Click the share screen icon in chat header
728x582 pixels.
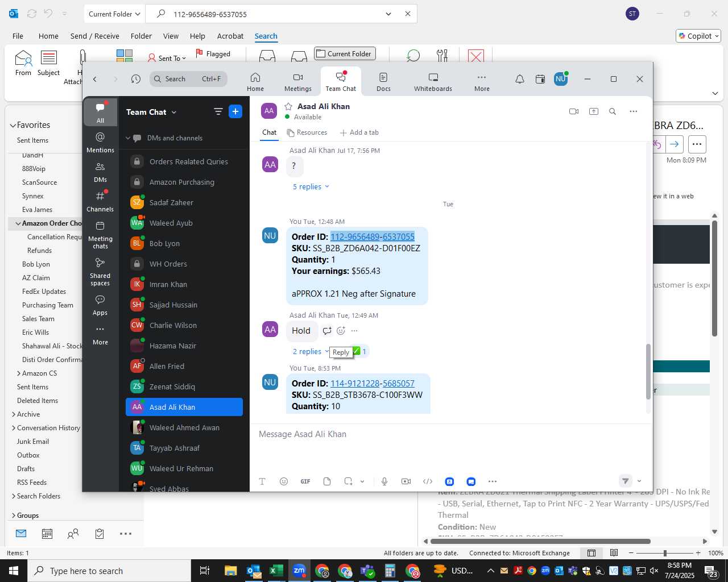point(594,111)
